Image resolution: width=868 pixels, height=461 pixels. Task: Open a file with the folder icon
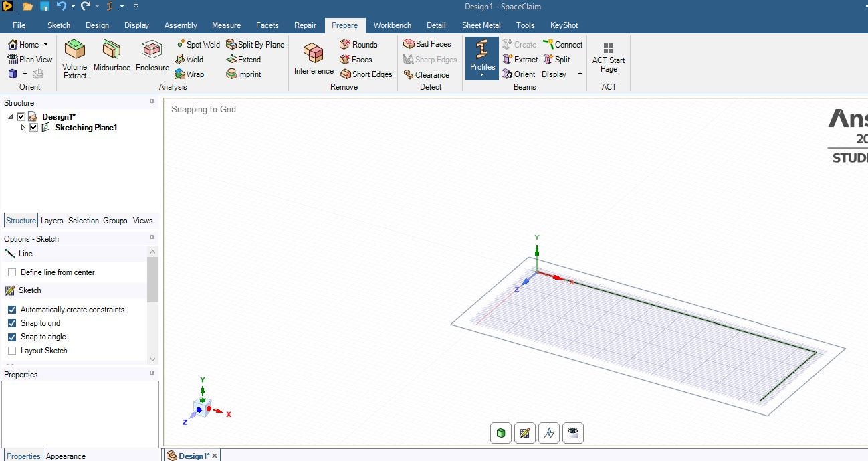[x=27, y=7]
